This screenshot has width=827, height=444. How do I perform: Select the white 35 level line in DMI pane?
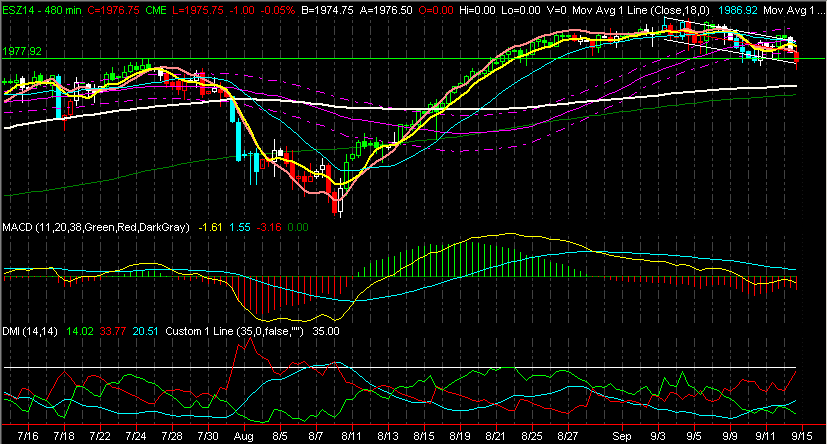pos(399,368)
